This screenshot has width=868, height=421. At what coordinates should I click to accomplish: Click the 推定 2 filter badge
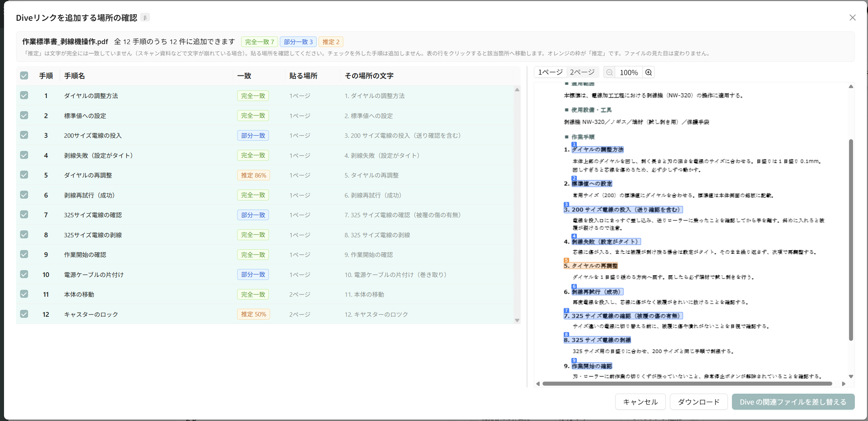(331, 42)
